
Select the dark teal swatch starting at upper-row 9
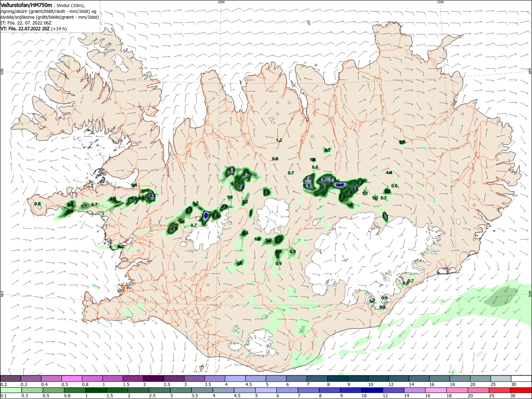pyautogui.click(x=358, y=379)
